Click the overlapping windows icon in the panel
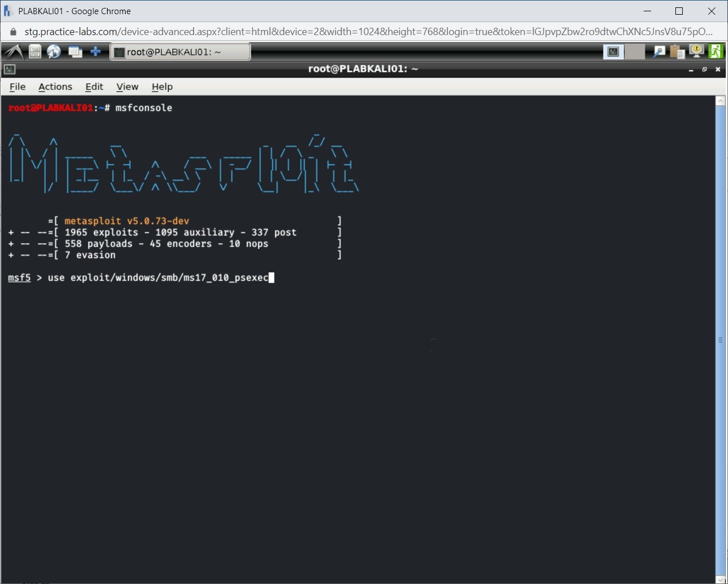 [x=75, y=52]
